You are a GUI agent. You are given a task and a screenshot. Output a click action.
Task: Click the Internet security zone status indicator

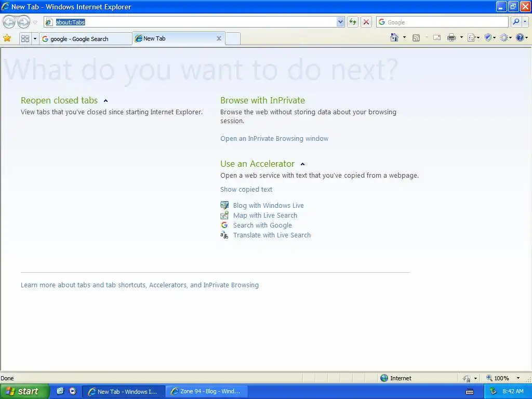pos(395,378)
